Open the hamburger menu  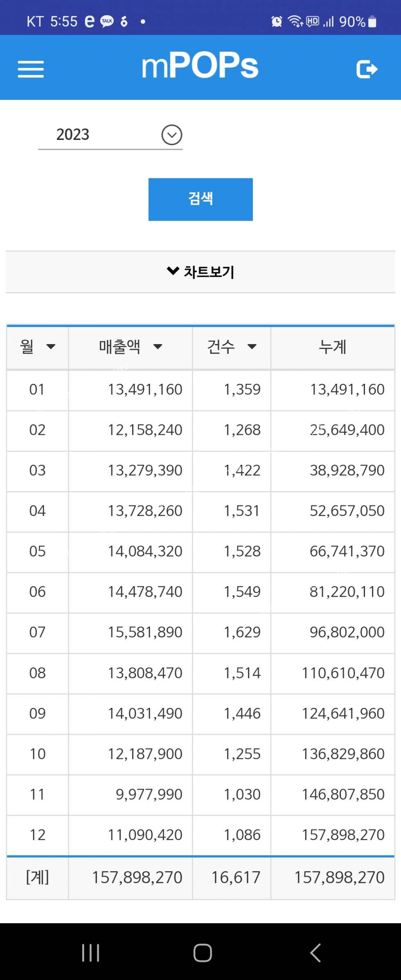pos(31,69)
